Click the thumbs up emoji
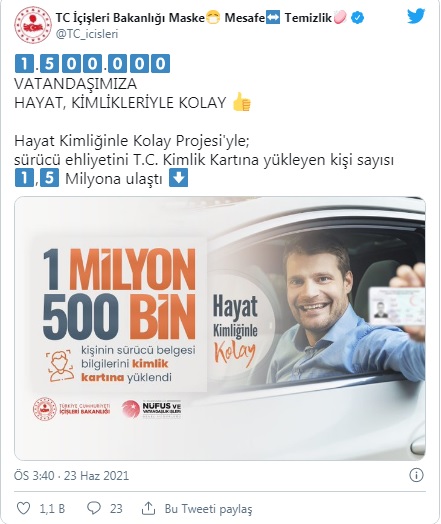The width and height of the screenshot is (441, 524). tap(242, 102)
